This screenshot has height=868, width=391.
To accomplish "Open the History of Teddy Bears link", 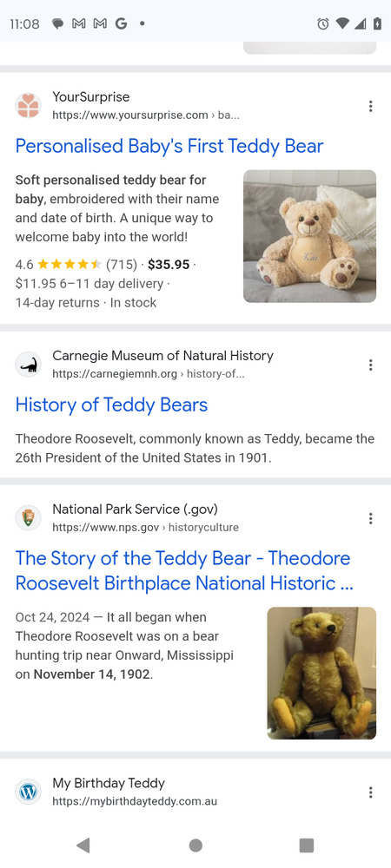I will tap(111, 404).
